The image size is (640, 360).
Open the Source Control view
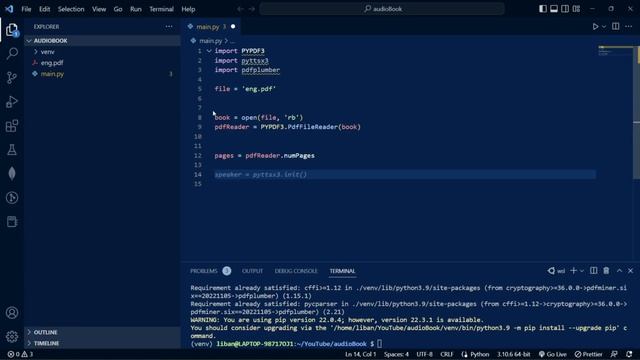tap(12, 78)
